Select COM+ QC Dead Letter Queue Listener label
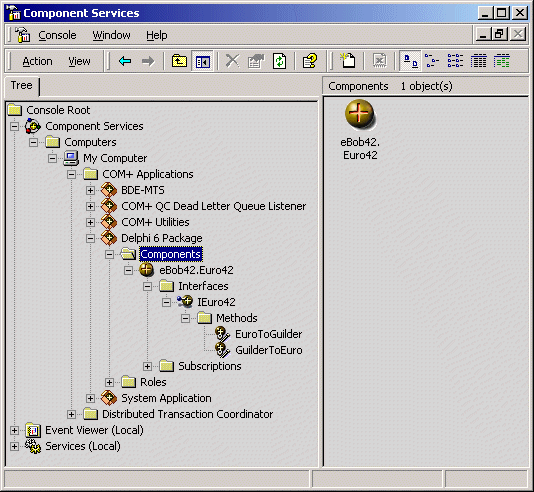The image size is (534, 492). (214, 206)
